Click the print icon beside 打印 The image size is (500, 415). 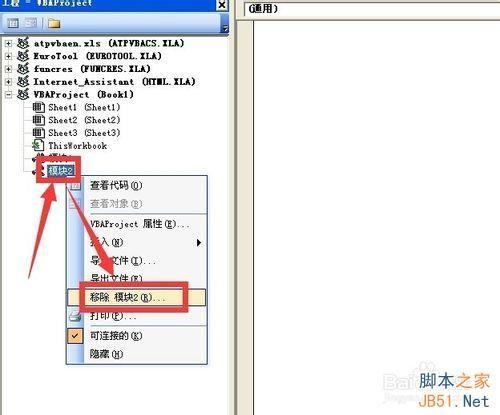[75, 315]
